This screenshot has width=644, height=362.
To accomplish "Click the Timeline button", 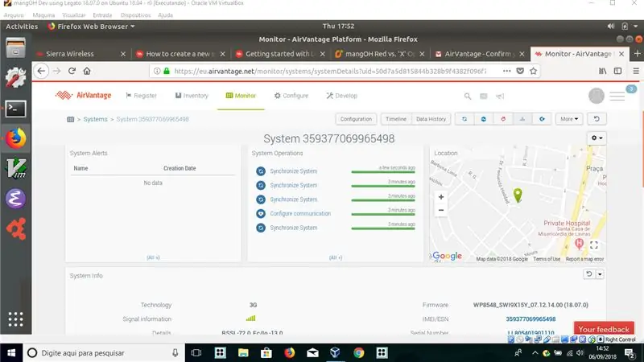I will (x=396, y=119).
